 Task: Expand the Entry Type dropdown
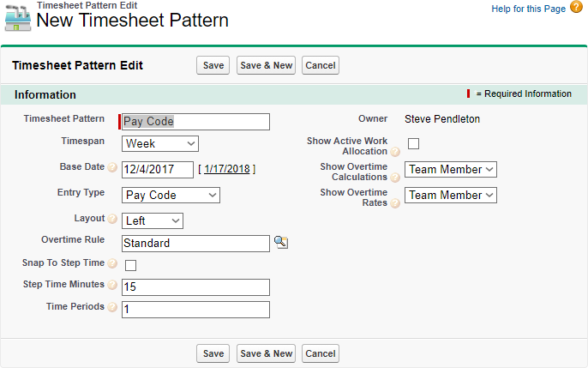[x=171, y=195]
